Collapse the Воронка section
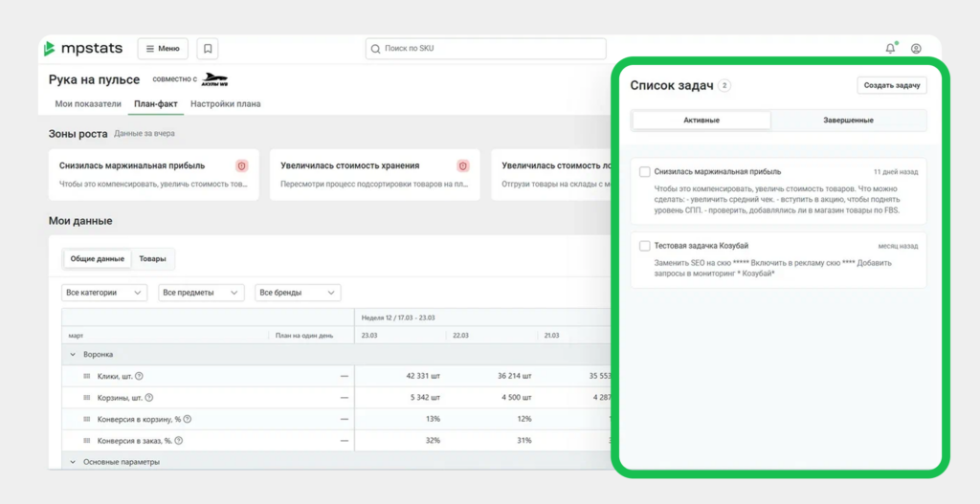 tap(73, 355)
